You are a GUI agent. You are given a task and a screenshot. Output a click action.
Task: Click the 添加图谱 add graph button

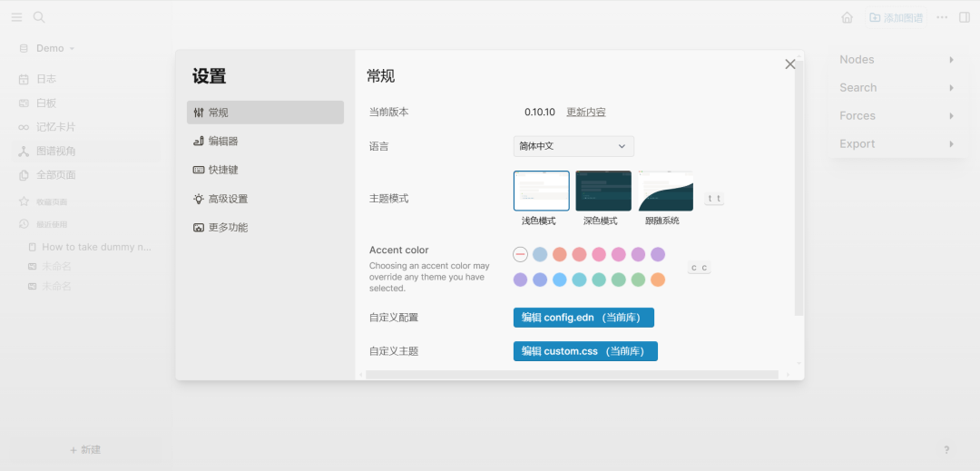[896, 17]
